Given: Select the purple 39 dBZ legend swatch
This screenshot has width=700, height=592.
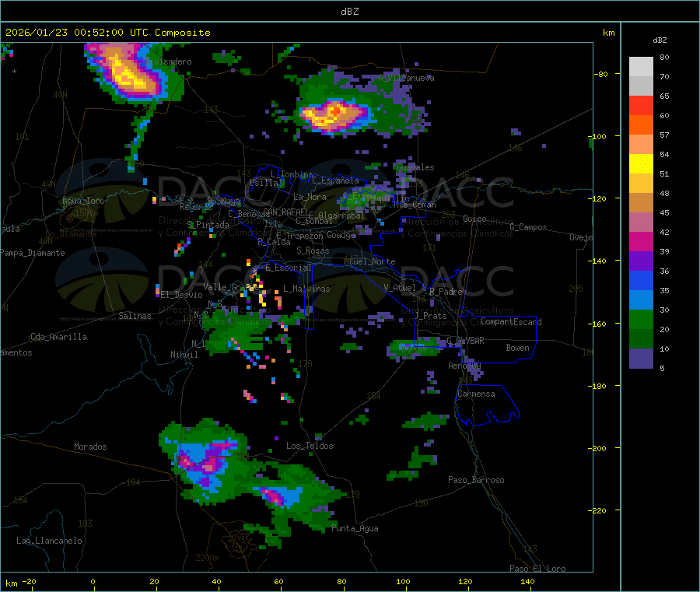Looking at the screenshot, I should (641, 261).
